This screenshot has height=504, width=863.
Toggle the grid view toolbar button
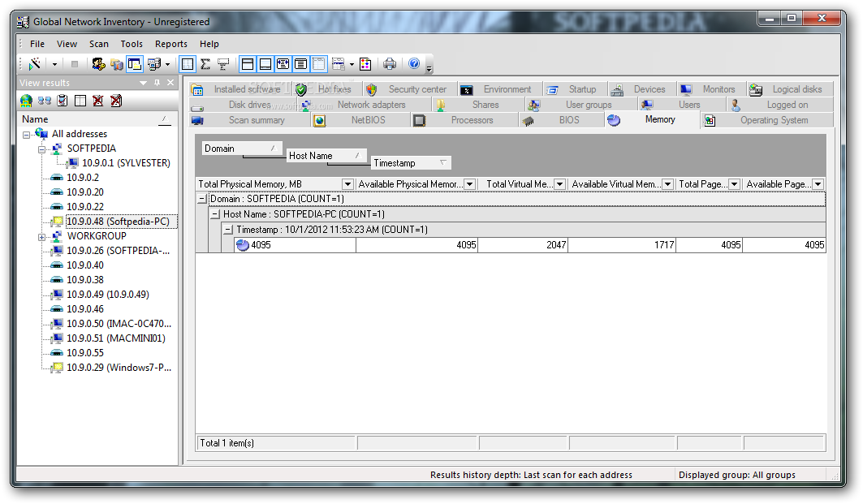(x=188, y=64)
